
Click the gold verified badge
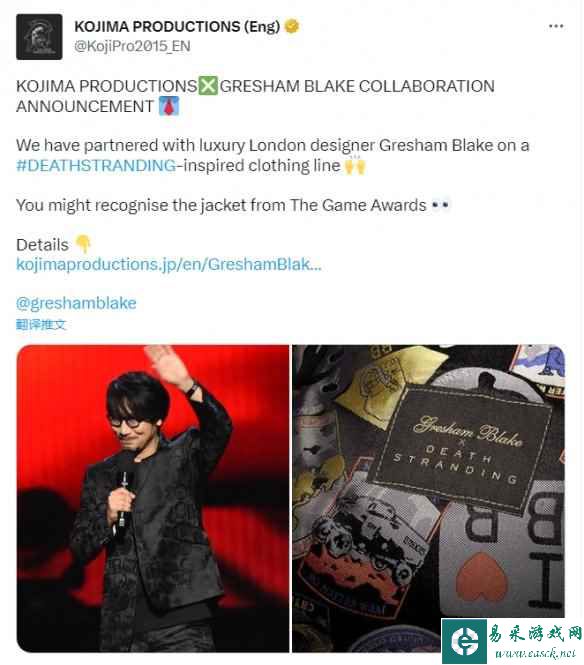coord(292,26)
